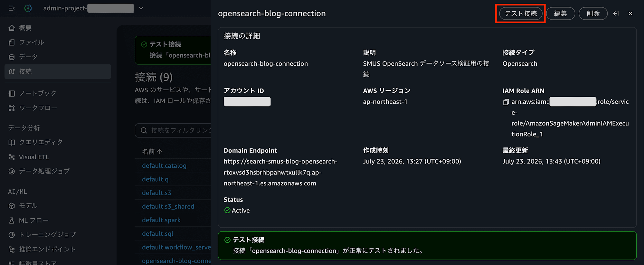
Task: Open opensearch-blog-conne link in the connections list
Action: (x=176, y=260)
